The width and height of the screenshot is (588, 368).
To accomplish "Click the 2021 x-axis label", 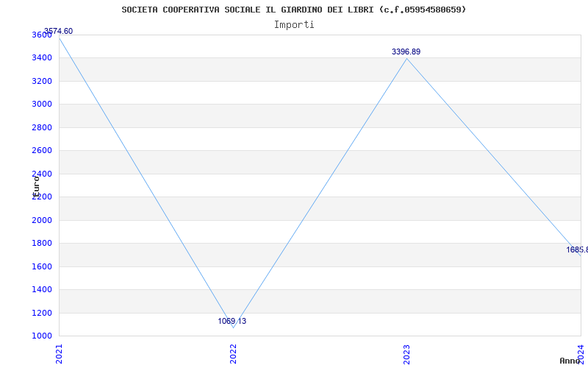I will point(59,354).
